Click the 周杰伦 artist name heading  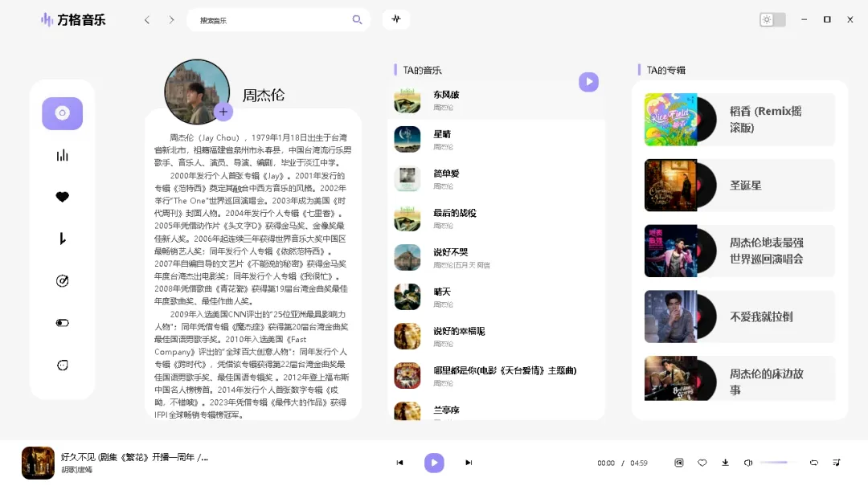point(264,96)
